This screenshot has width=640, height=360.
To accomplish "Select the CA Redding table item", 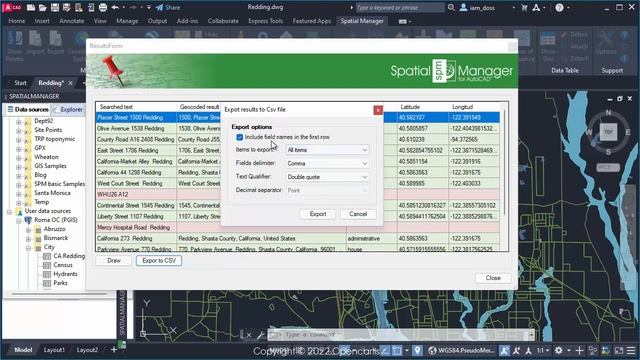I will click(x=64, y=256).
